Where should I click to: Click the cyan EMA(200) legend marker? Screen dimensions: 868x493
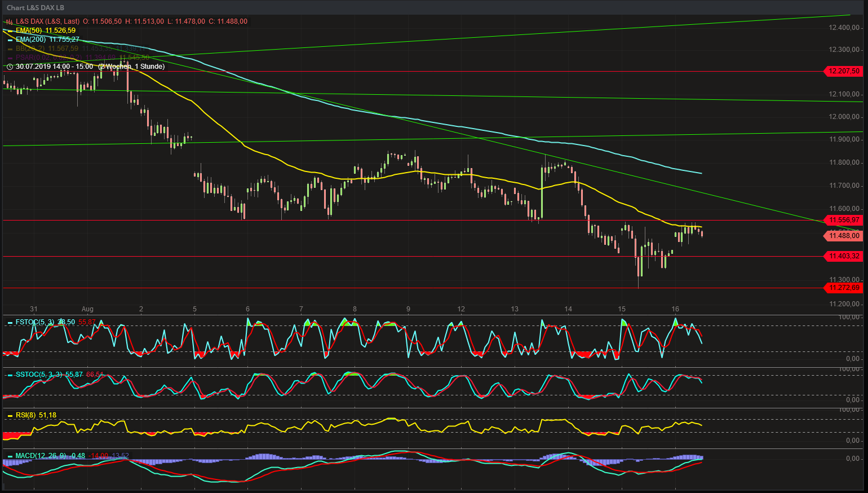pos(10,39)
